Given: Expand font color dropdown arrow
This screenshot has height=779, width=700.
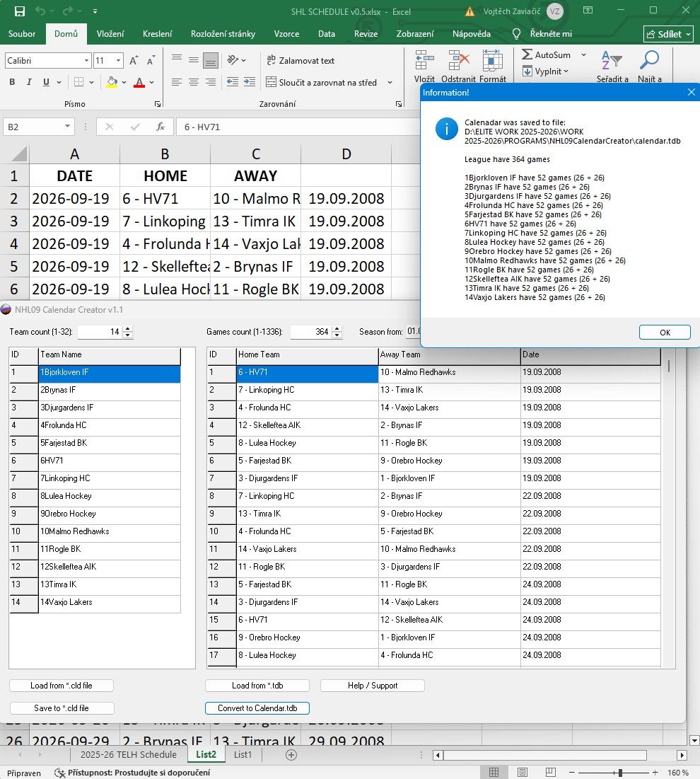Looking at the screenshot, I should pos(151,82).
